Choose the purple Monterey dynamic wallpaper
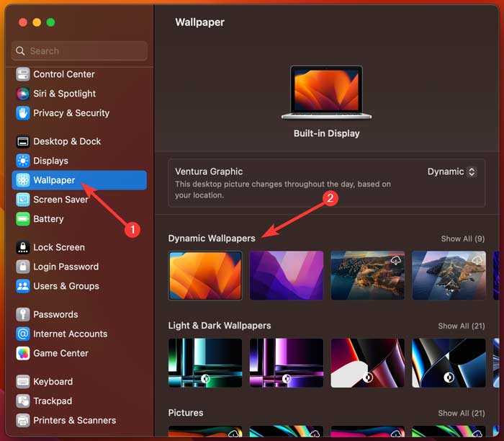This screenshot has width=504, height=441. coord(287,275)
